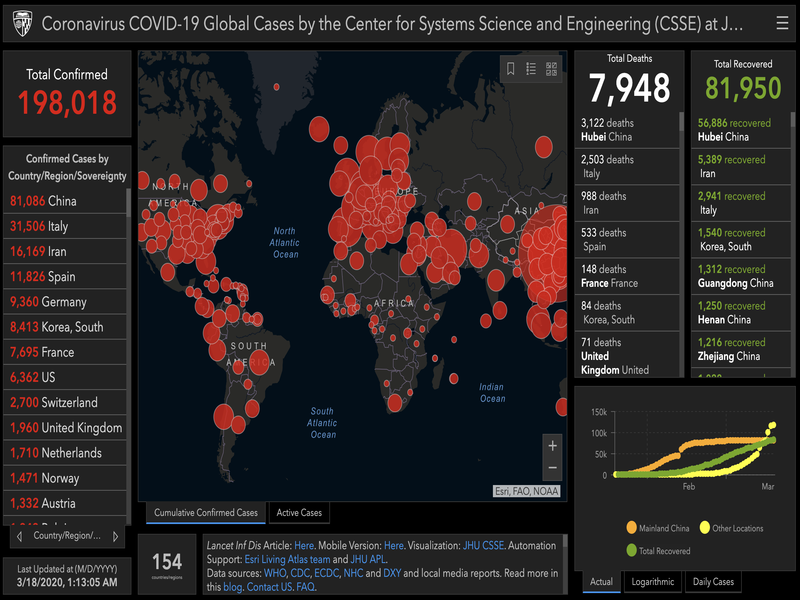Select the Actual chart tab
Screen dimensions: 800x600
tap(601, 582)
